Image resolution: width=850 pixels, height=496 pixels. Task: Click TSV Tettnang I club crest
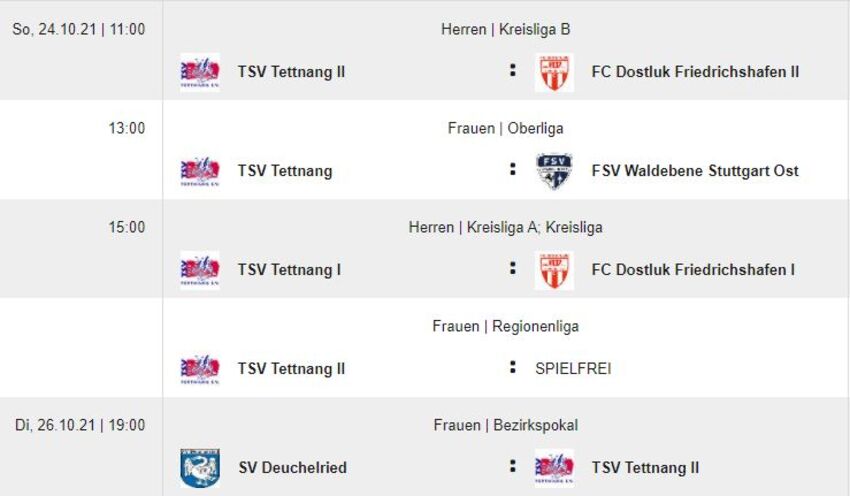200,270
